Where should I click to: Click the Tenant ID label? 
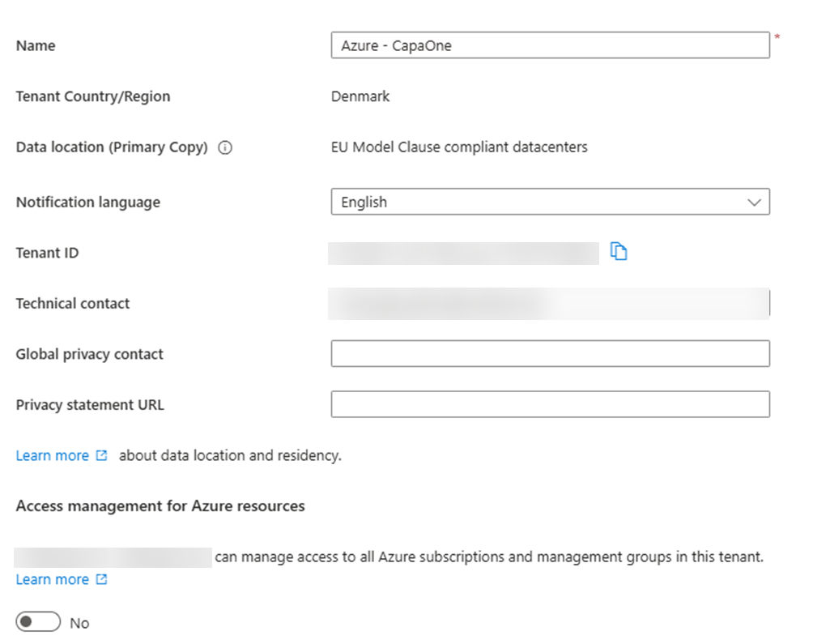(47, 253)
